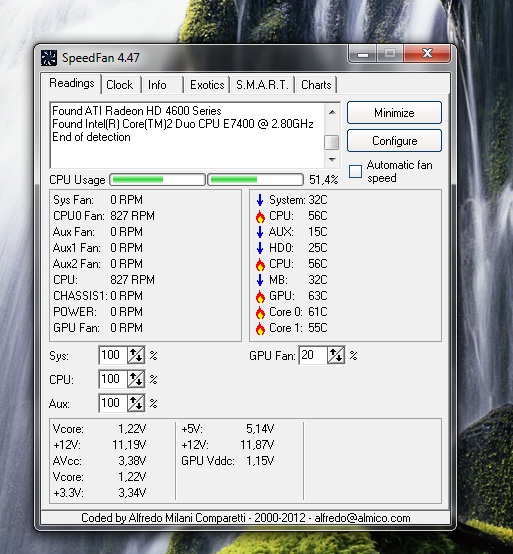Click the GPU Fan percentage field showing 20

(313, 355)
